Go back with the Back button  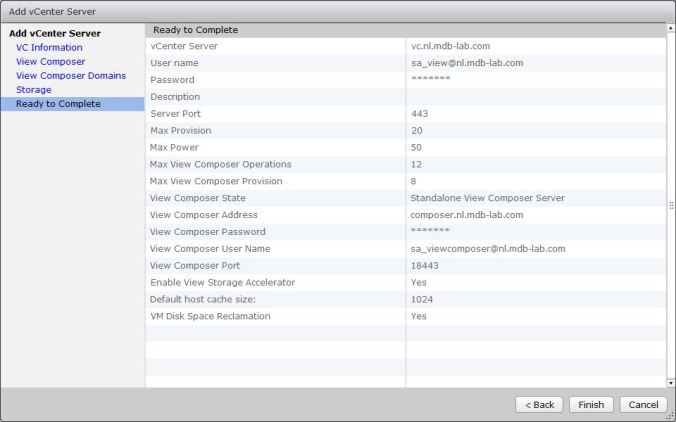538,404
